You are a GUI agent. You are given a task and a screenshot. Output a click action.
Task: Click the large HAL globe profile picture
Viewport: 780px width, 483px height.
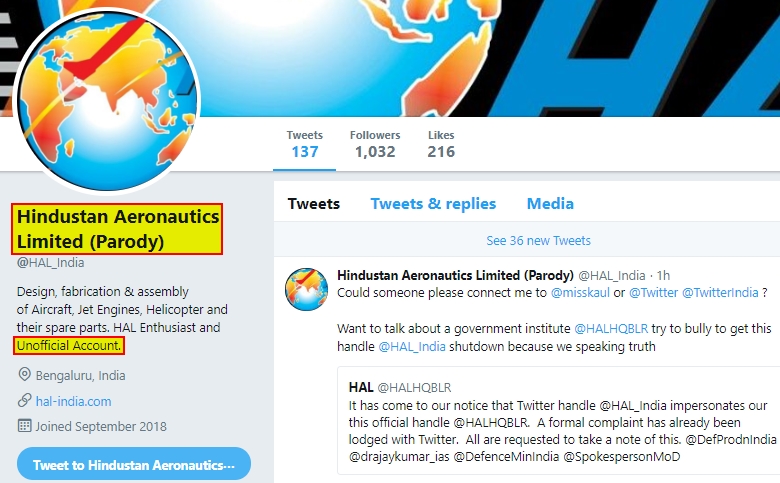click(107, 100)
